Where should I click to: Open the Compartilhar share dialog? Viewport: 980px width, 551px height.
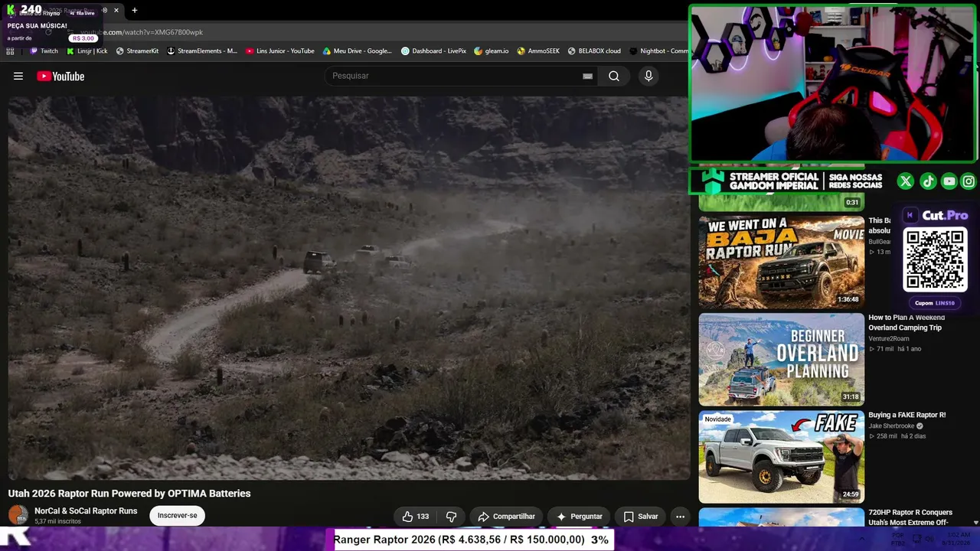(x=506, y=517)
